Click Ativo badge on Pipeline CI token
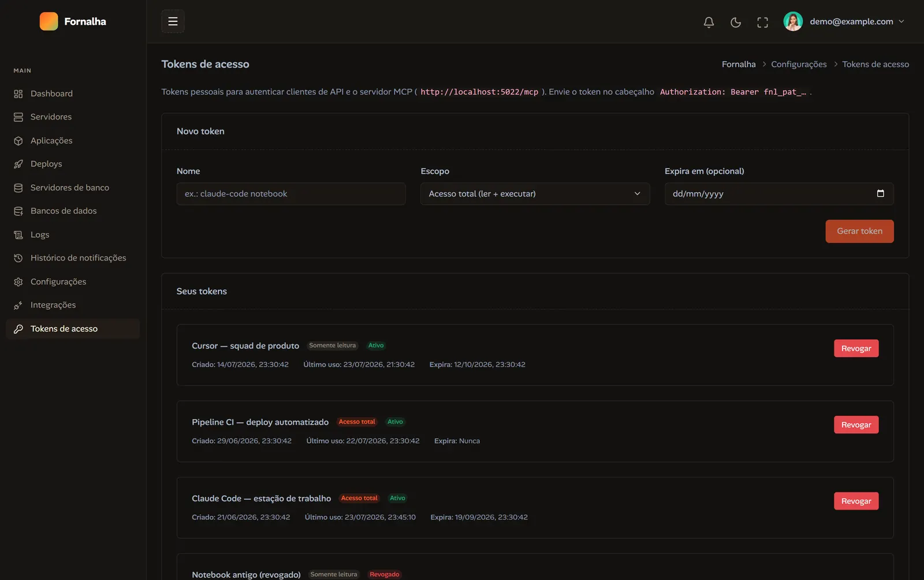The image size is (924, 580). point(395,422)
